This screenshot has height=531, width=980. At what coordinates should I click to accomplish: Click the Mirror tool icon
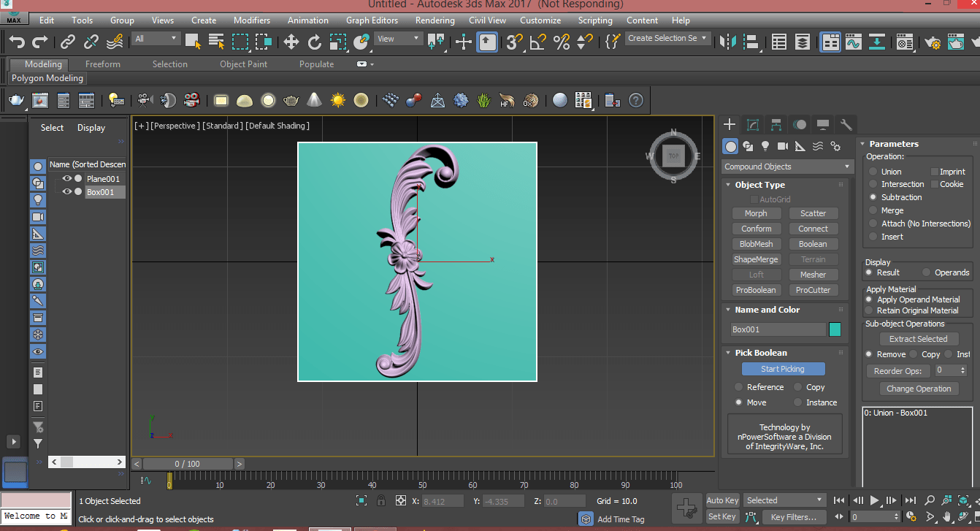(728, 42)
